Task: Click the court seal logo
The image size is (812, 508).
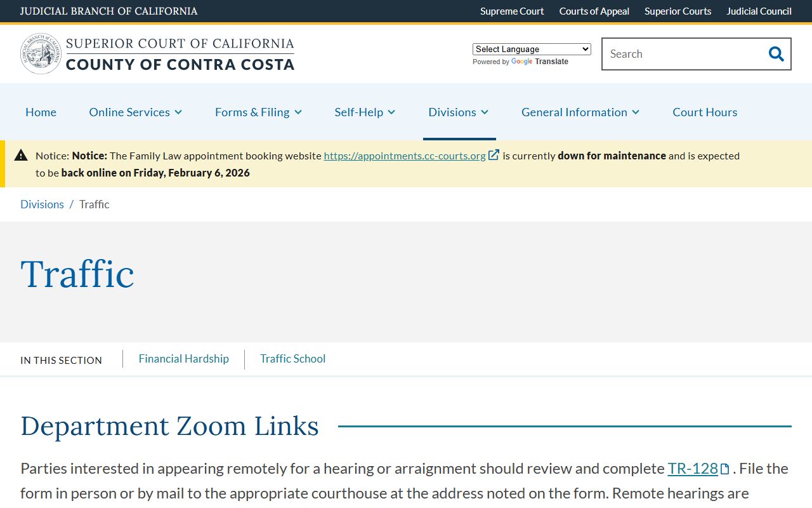Action: 41,54
